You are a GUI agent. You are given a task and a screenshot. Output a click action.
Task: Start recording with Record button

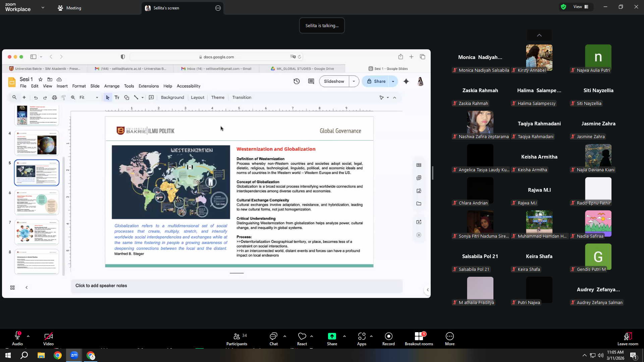coord(388,339)
